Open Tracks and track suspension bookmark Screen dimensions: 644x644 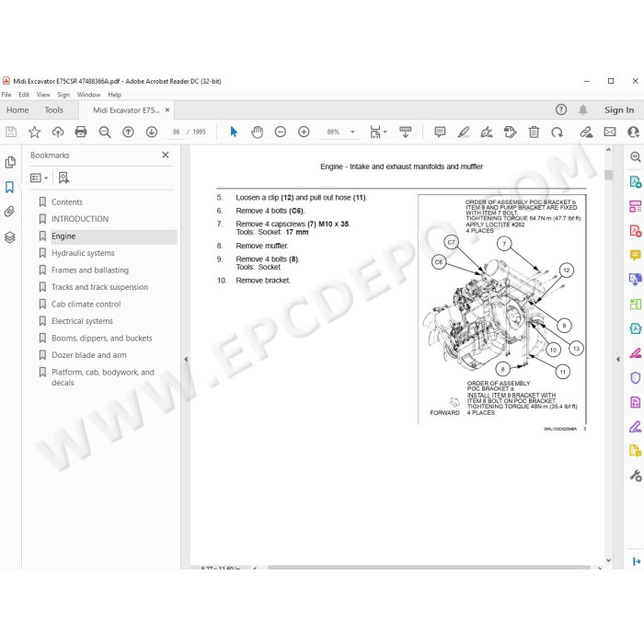pyautogui.click(x=99, y=287)
